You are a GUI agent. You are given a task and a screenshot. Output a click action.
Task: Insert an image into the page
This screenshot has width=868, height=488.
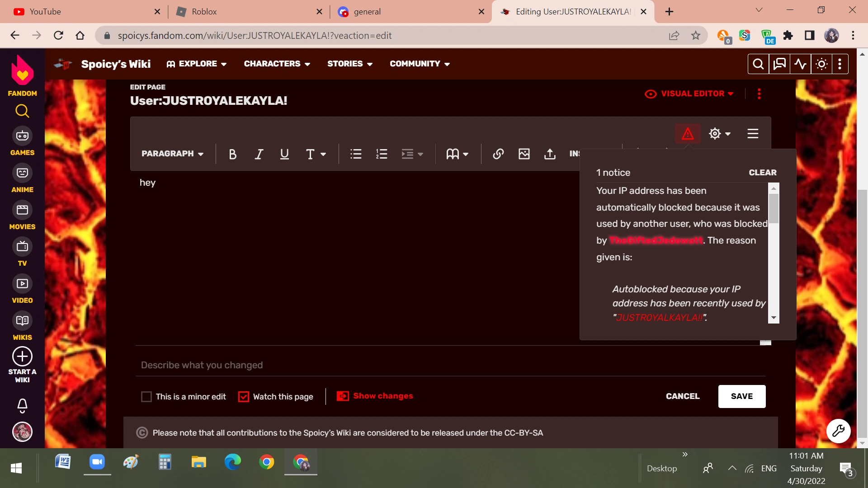pos(524,154)
